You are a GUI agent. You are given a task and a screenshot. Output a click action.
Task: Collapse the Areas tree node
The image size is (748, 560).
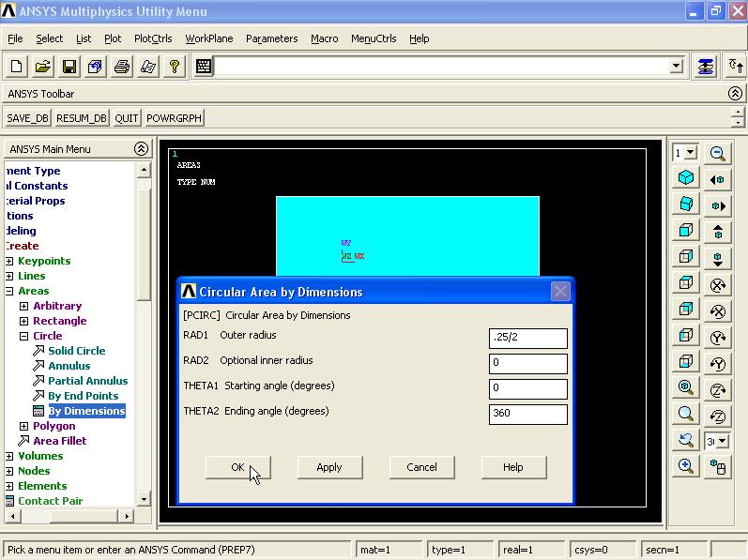pyautogui.click(x=9, y=291)
